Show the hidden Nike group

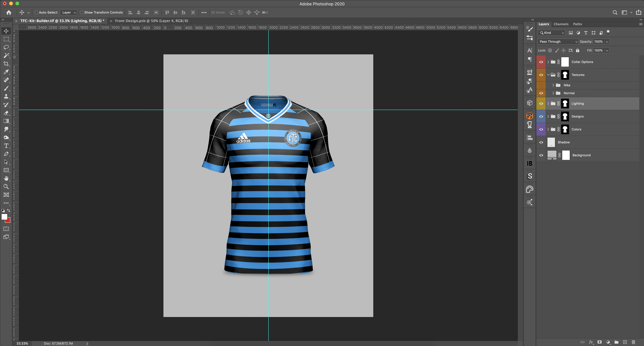[x=541, y=85]
